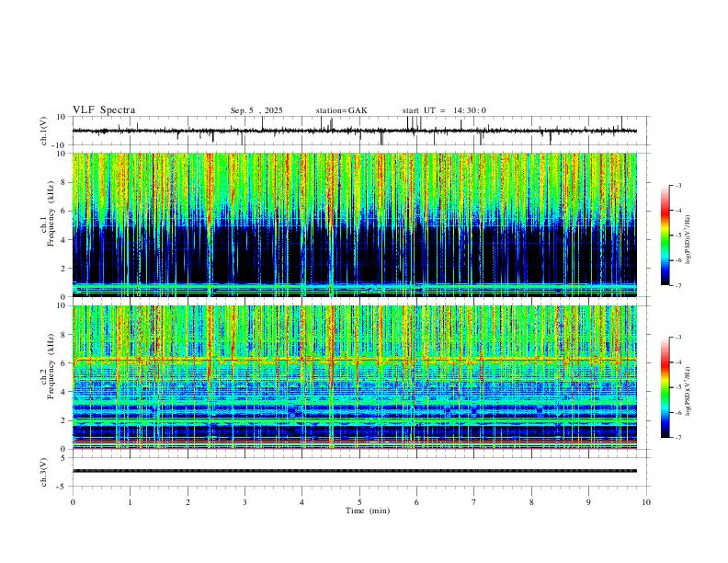The width and height of the screenshot is (728, 563).
Task: Click the "VLF Spectra" plot title
Action: coord(104,110)
